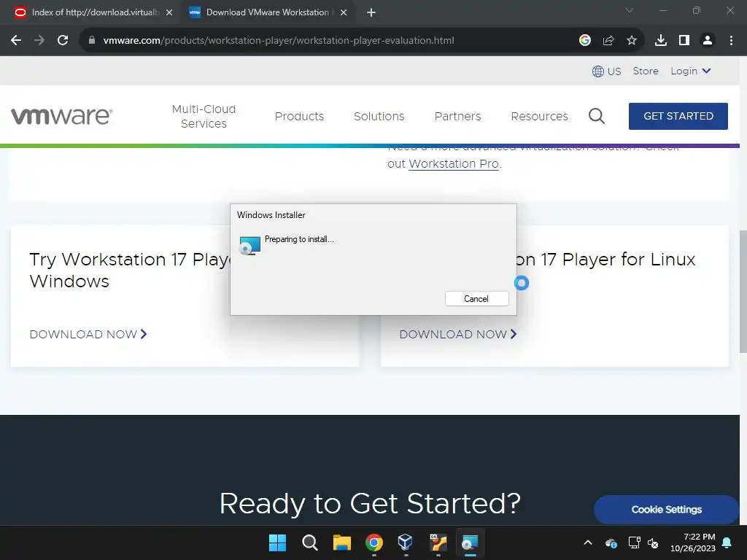Screen dimensions: 747x560
Task: Open the clock showing 7:22 PM
Action: 693,542
